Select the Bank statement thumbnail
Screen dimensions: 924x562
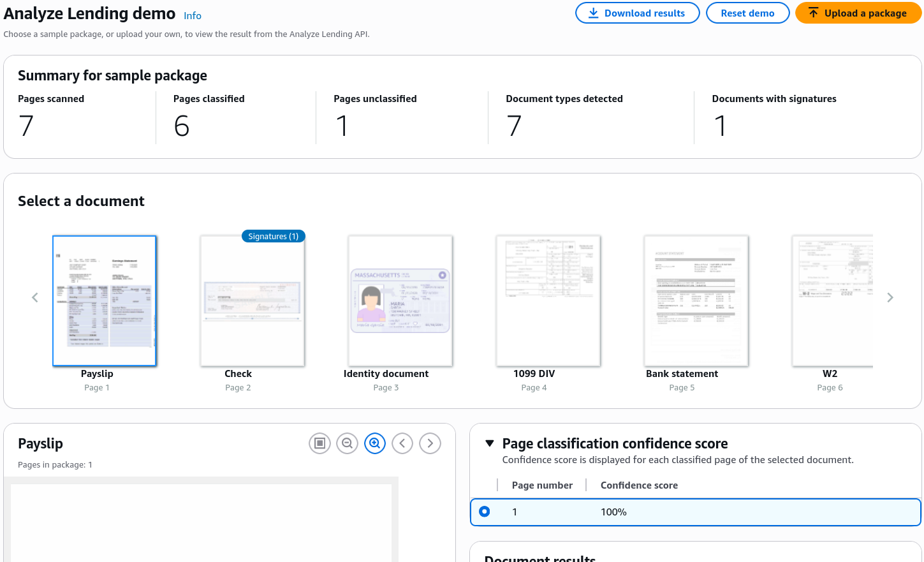tap(696, 300)
